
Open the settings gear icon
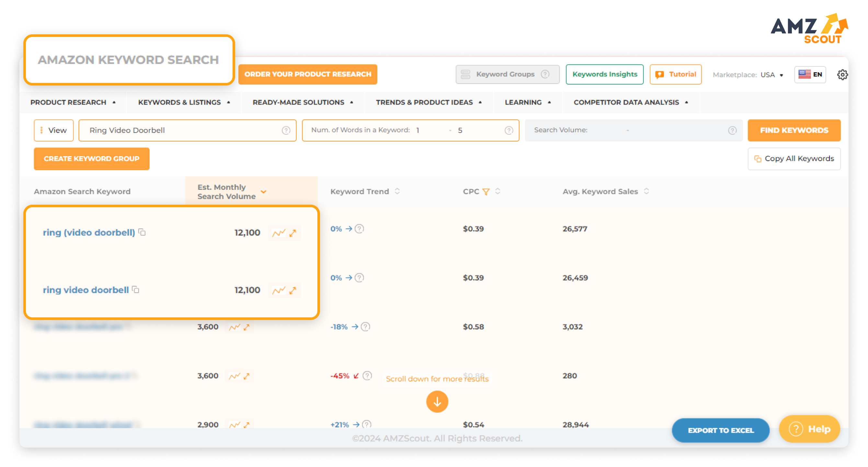click(842, 74)
